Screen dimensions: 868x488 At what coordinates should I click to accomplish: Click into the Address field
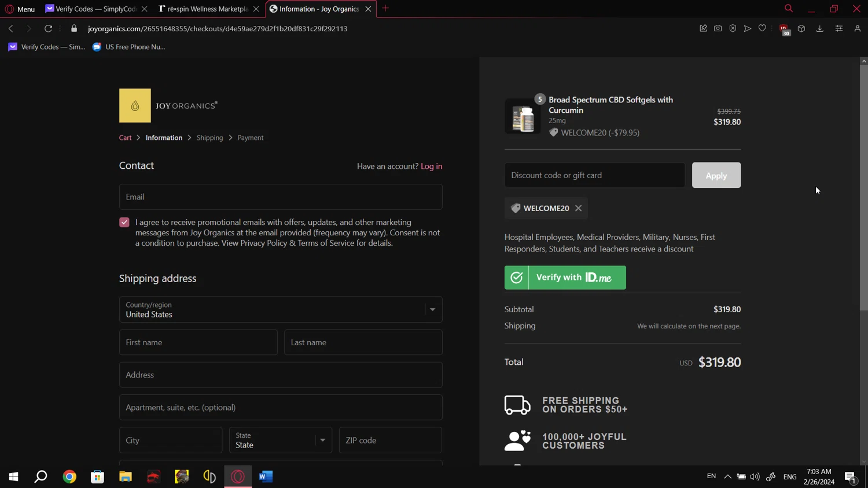281,375
